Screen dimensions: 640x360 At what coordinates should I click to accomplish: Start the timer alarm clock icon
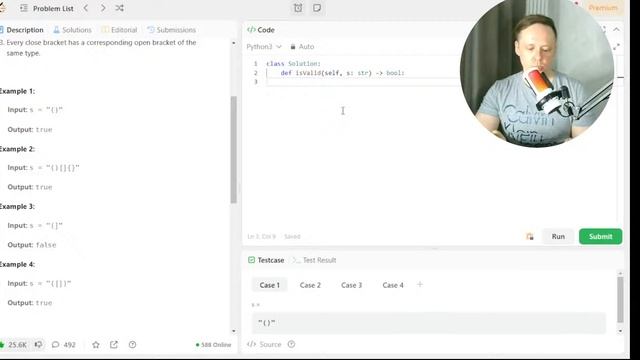point(298,8)
